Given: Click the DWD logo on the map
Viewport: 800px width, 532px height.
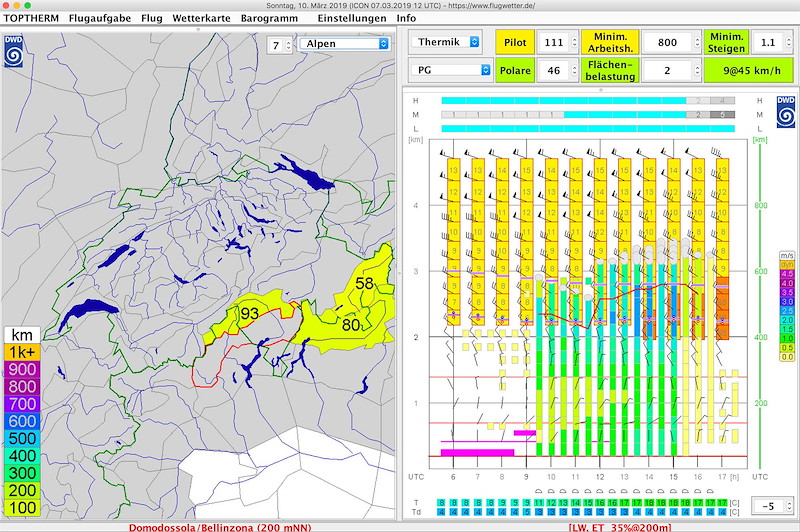Looking at the screenshot, I should [x=13, y=51].
